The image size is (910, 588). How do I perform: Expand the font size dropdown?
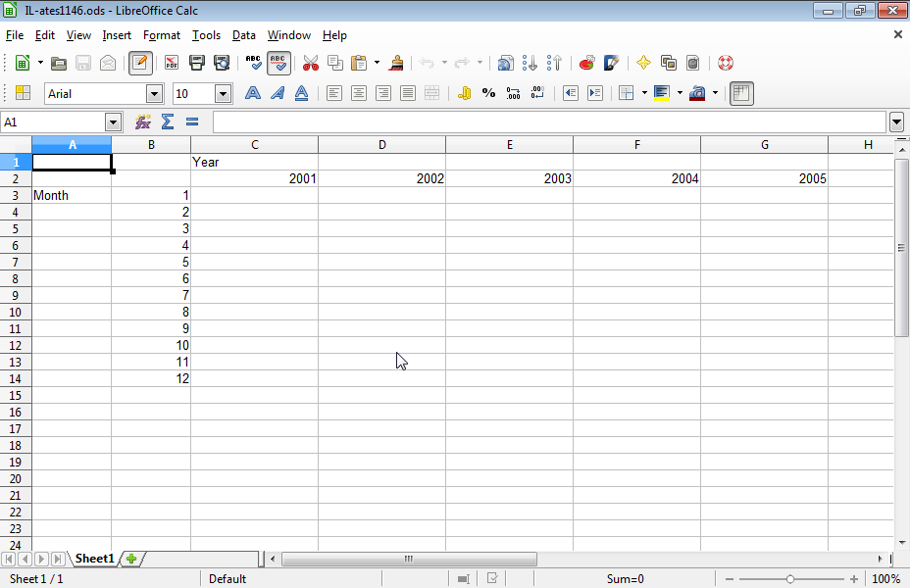click(223, 94)
